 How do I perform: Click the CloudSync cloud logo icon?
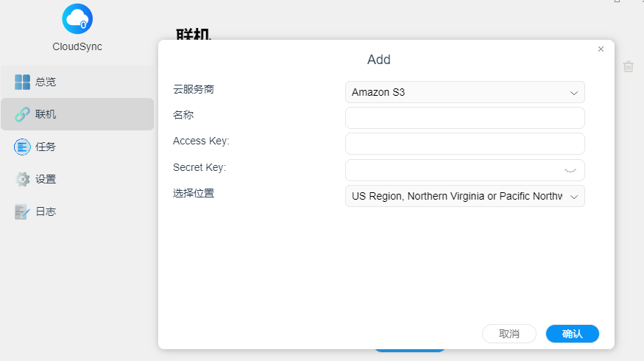(77, 19)
